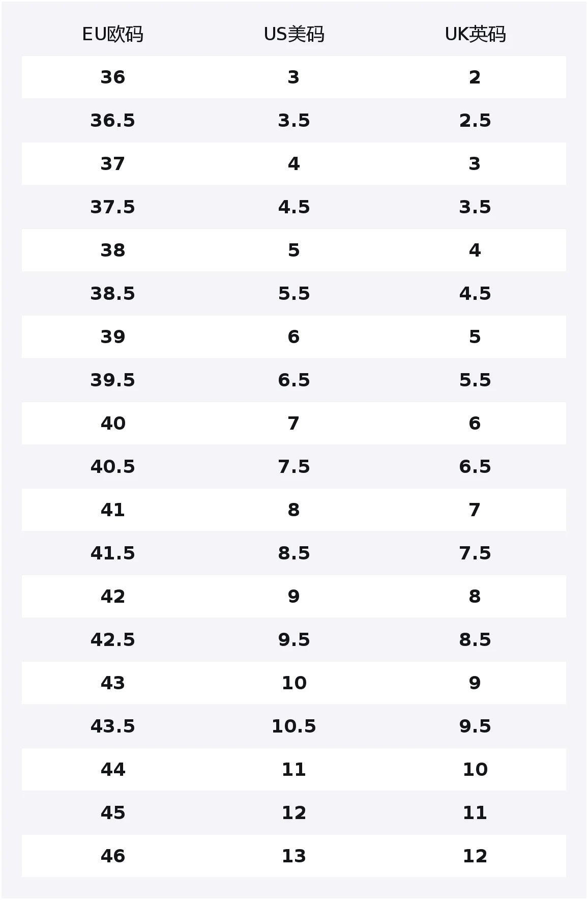
Task: Select EU size 37.5 cell
Action: click(x=112, y=207)
